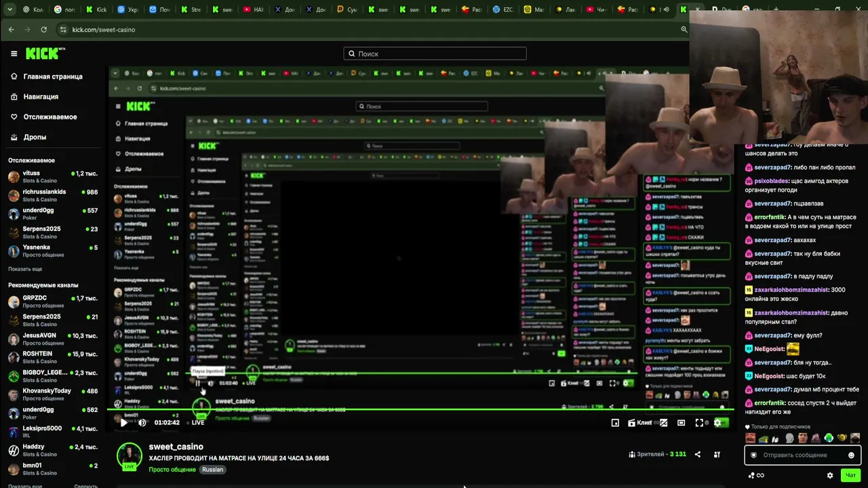Focus the Отправить сообщение chat input
868x488 pixels.
pos(802,455)
